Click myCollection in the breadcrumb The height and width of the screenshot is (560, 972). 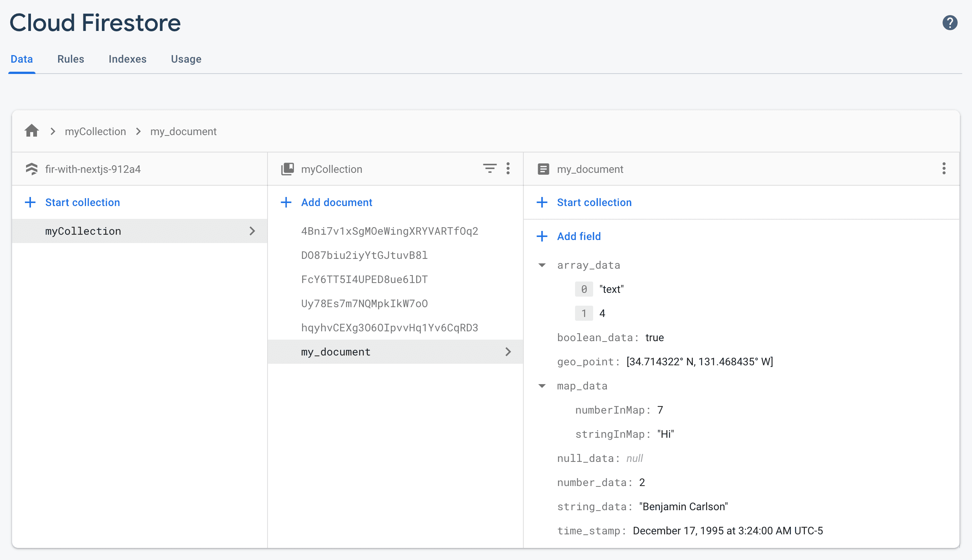[95, 132]
